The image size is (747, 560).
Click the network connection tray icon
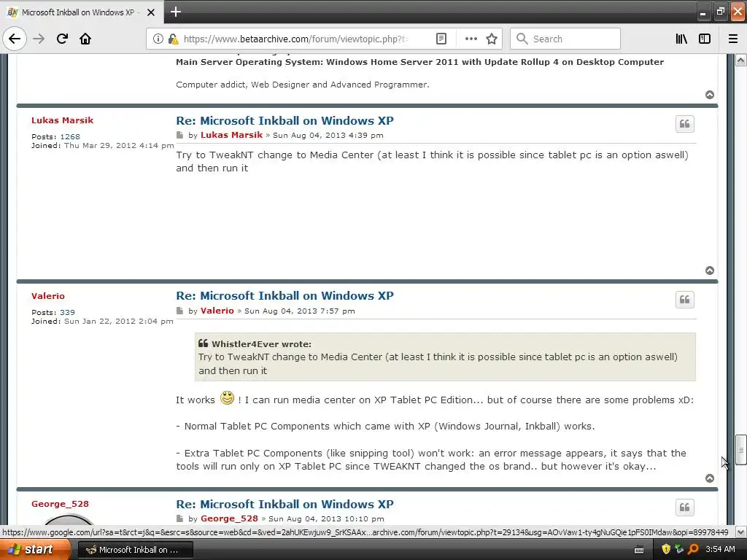pos(679,550)
